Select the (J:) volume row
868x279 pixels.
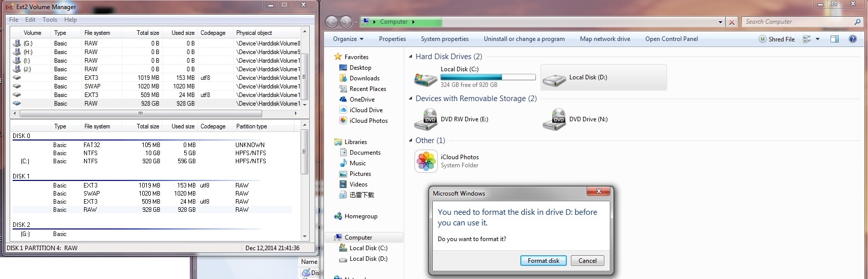(155, 69)
